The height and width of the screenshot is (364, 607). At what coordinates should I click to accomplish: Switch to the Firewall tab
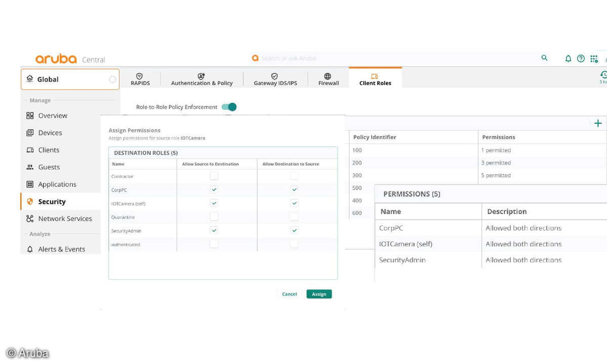point(328,79)
